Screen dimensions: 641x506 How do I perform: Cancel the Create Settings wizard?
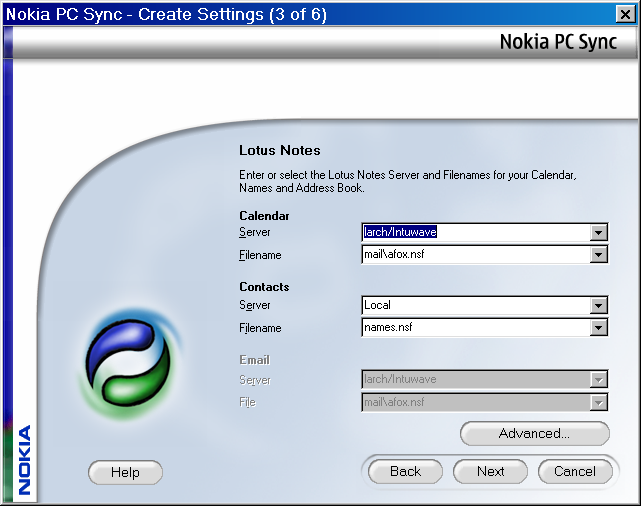(x=575, y=471)
